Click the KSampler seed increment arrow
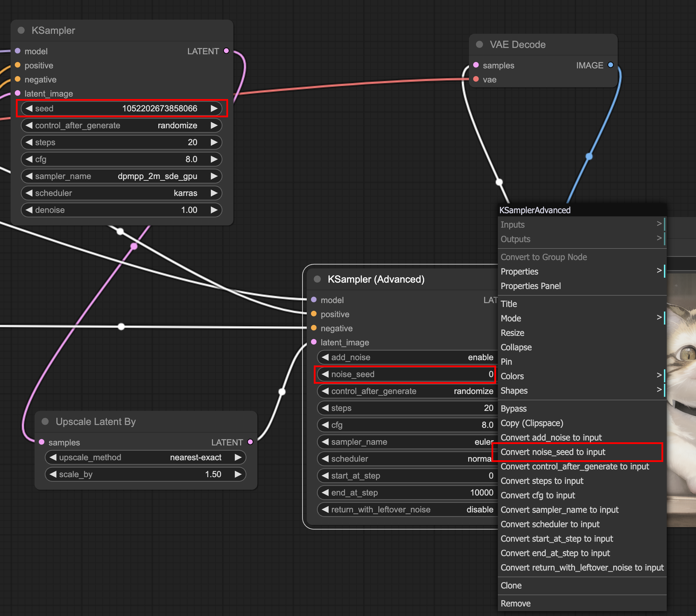This screenshot has height=616, width=696. [x=214, y=109]
